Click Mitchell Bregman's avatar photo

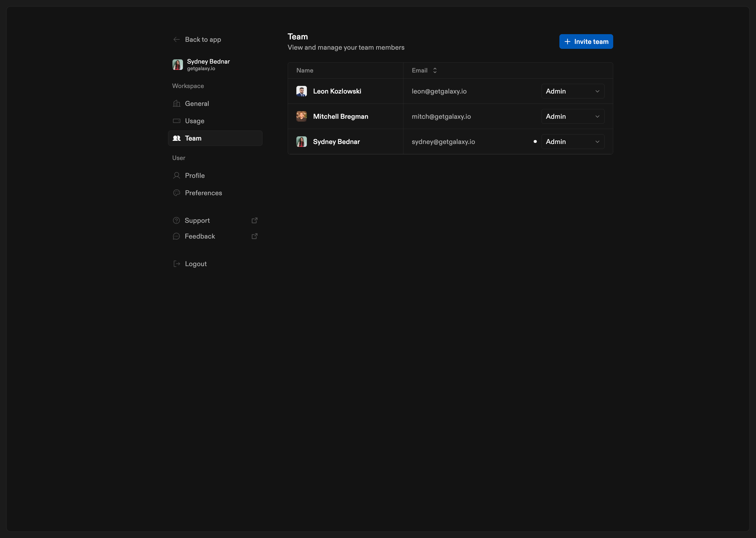click(x=301, y=117)
